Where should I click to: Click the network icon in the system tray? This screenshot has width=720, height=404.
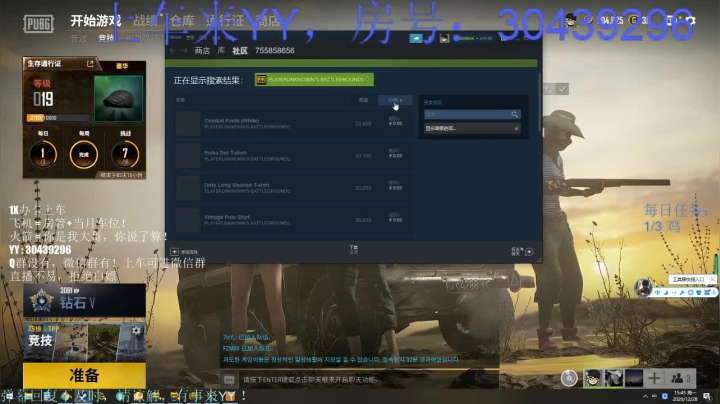[x=654, y=396]
